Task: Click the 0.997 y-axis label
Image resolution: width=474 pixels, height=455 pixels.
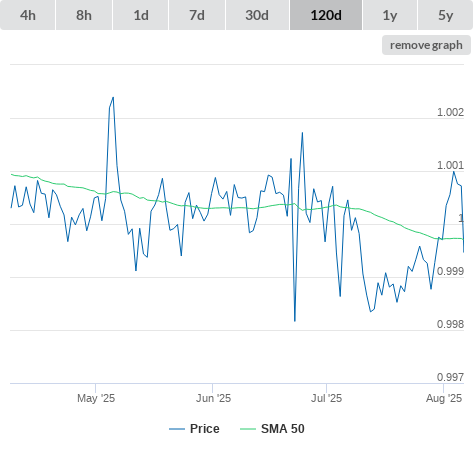Action: tap(450, 377)
